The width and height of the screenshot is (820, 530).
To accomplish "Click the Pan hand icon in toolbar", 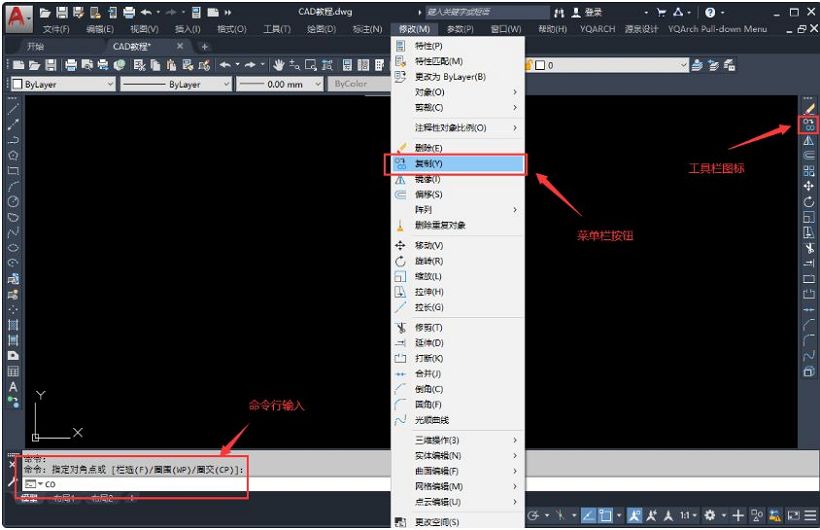I will click(x=278, y=65).
